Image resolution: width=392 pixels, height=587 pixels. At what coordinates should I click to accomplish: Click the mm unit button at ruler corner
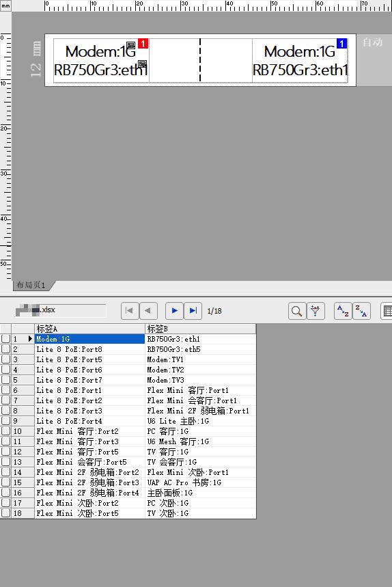5,5
